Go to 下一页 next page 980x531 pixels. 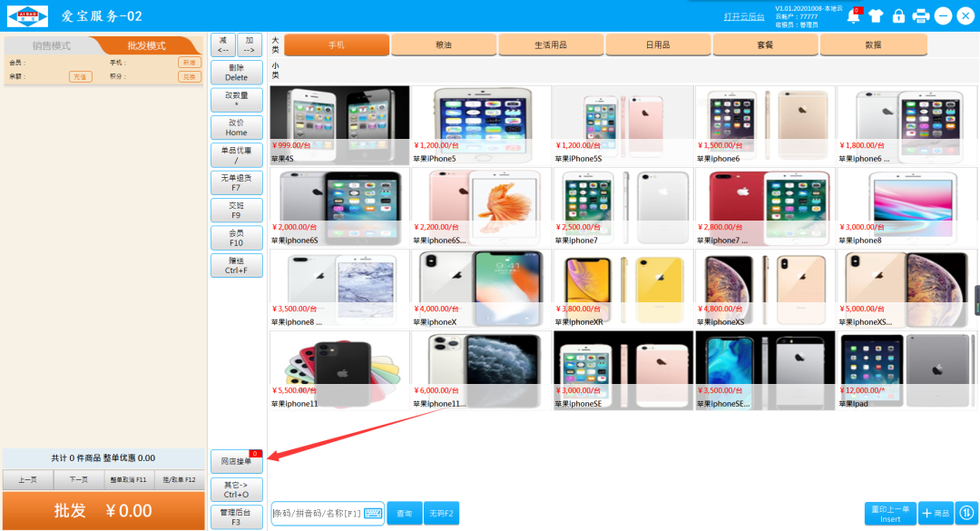pos(78,479)
